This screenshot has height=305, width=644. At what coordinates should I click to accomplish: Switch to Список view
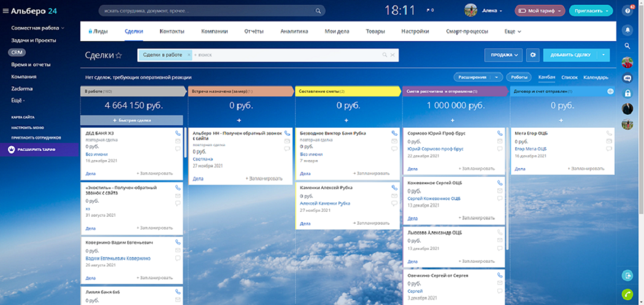pyautogui.click(x=569, y=77)
